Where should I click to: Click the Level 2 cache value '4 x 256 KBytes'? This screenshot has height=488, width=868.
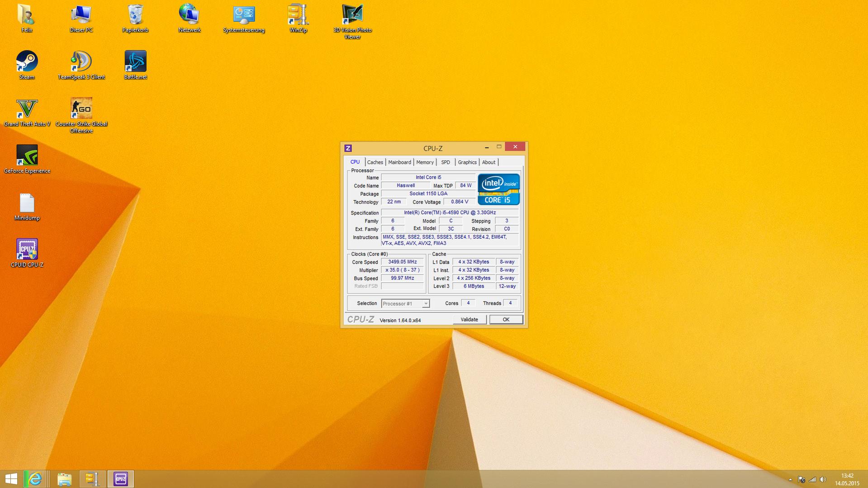[474, 278]
